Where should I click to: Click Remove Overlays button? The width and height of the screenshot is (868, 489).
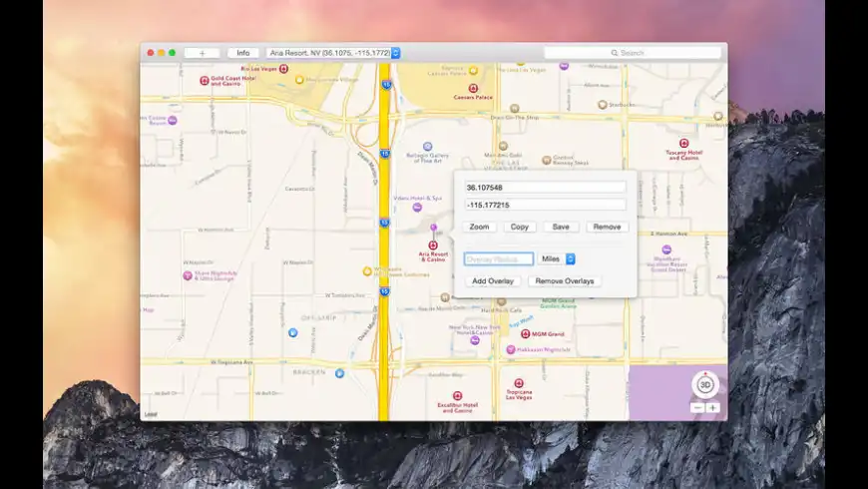565,281
